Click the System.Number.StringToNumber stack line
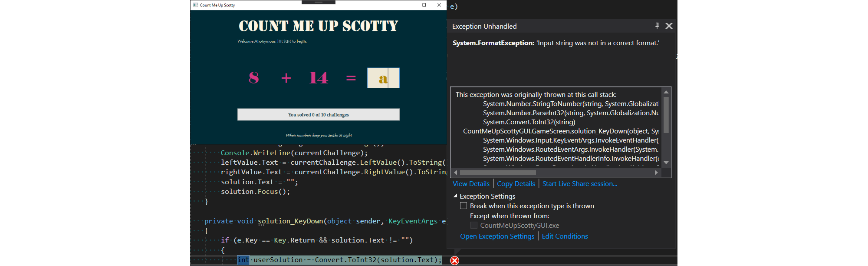Screen dimensions: 868x266 pyautogui.click(x=571, y=103)
